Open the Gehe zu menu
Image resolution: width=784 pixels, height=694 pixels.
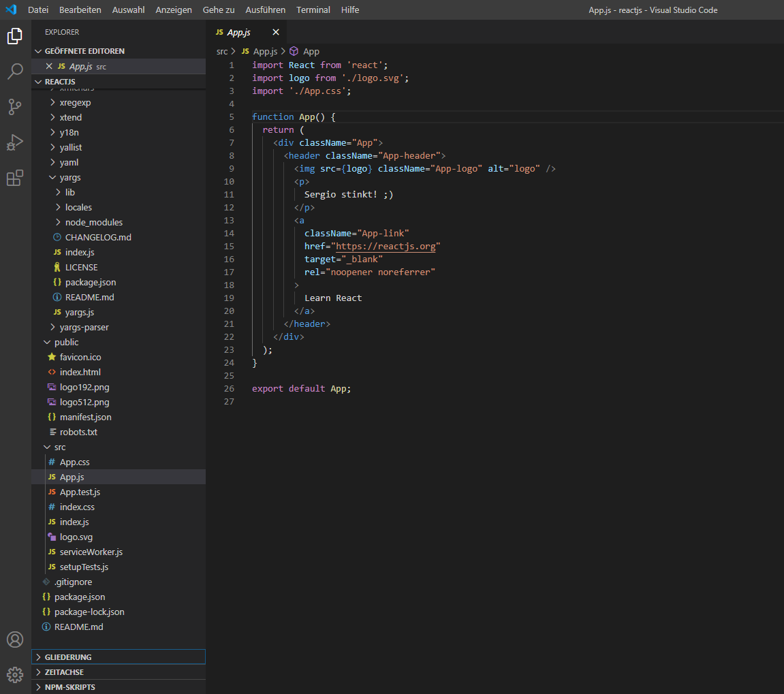click(219, 10)
